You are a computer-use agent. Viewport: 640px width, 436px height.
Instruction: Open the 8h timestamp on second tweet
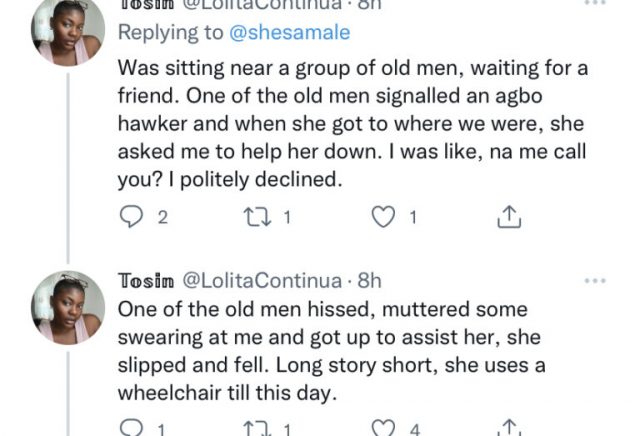(x=369, y=281)
